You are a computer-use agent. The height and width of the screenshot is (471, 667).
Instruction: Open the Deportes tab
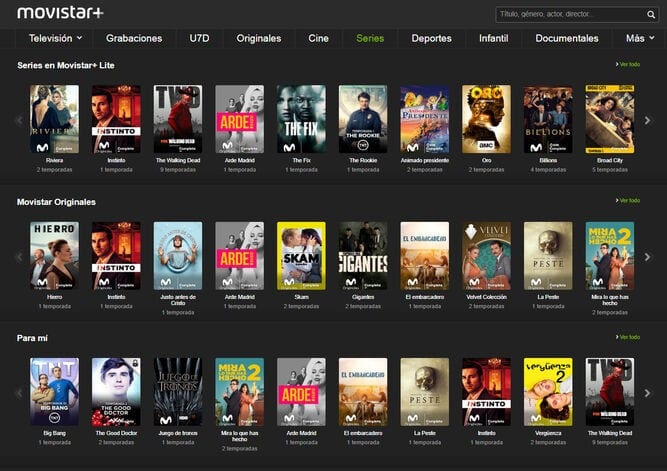point(431,38)
